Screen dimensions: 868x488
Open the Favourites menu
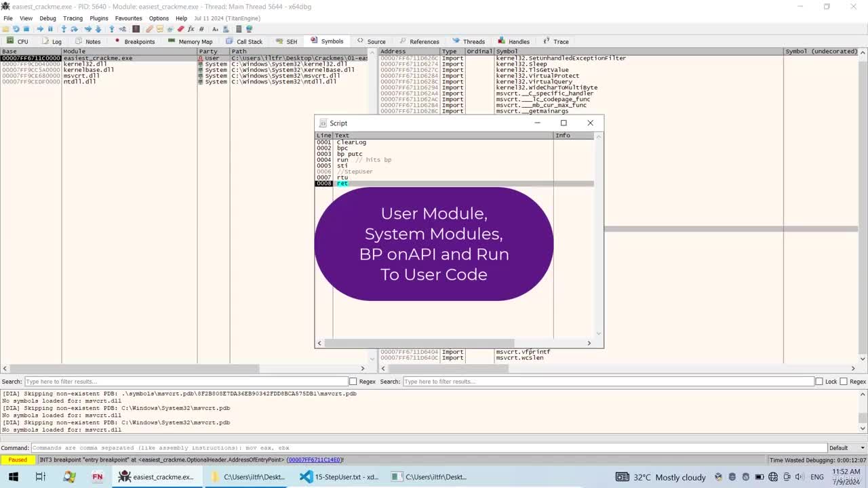click(128, 18)
